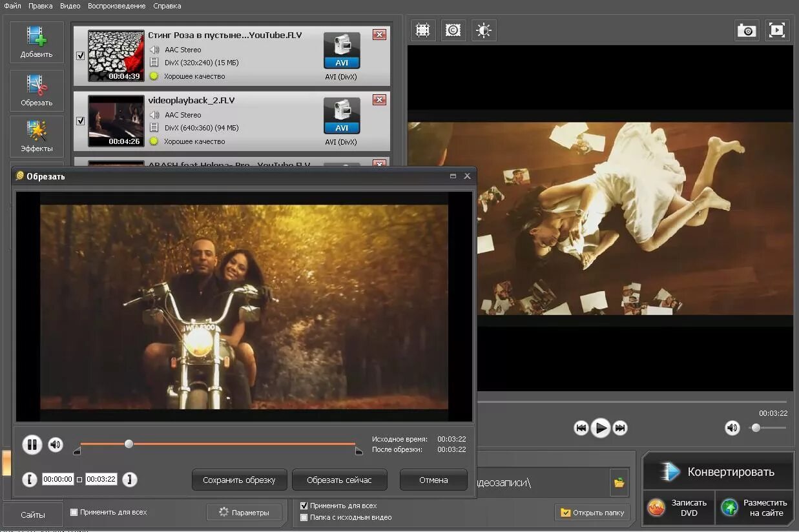Select the videoplayback_2.FLV thumbnail

[116, 121]
